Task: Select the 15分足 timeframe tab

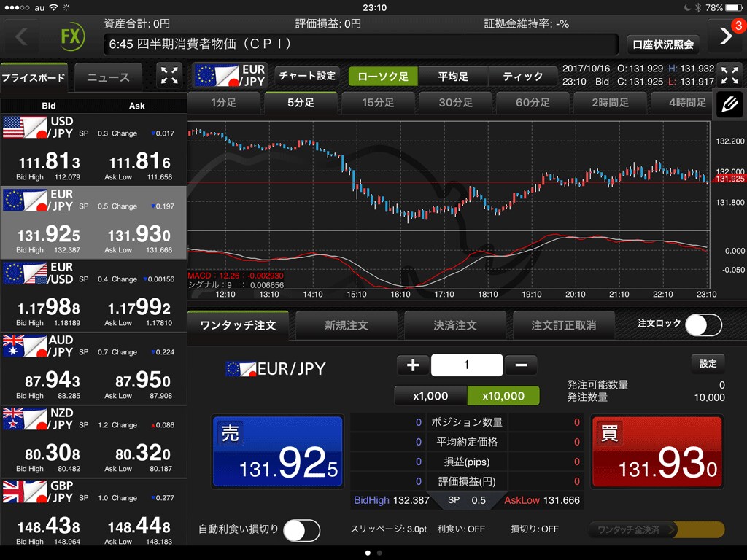Action: tap(379, 103)
